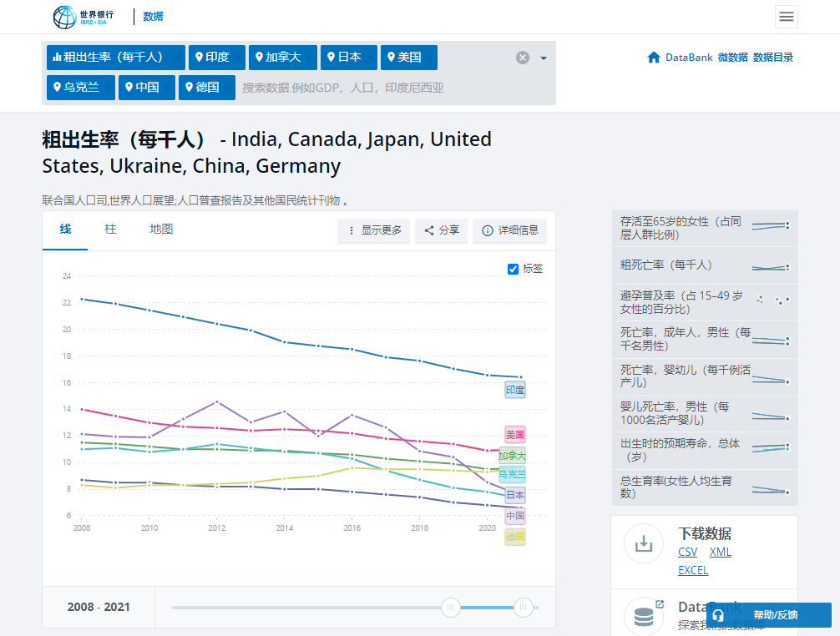Remove the 中国 country tag
This screenshot has width=840, height=636.
167,88
